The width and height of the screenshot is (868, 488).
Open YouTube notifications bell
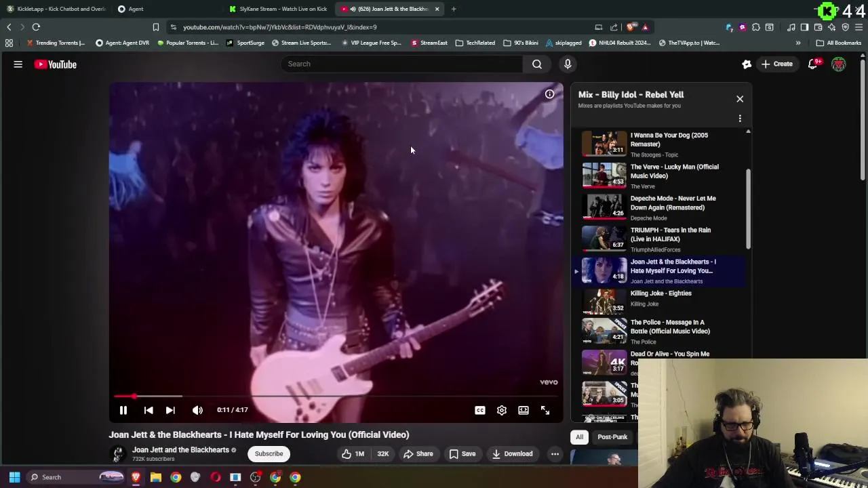(813, 64)
